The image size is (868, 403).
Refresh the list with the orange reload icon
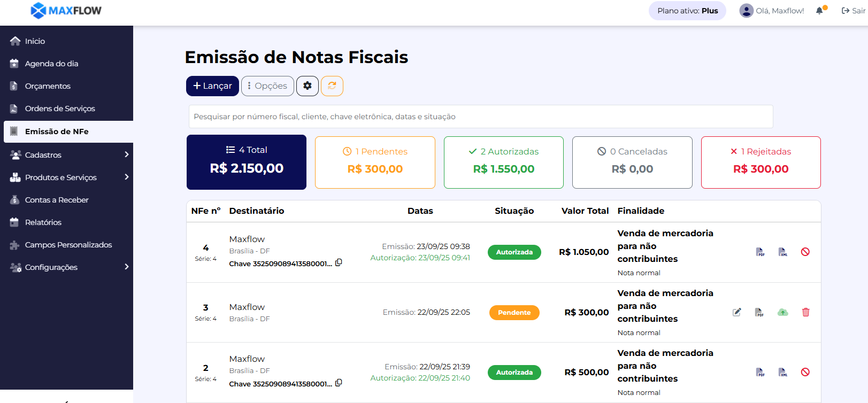tap(332, 86)
